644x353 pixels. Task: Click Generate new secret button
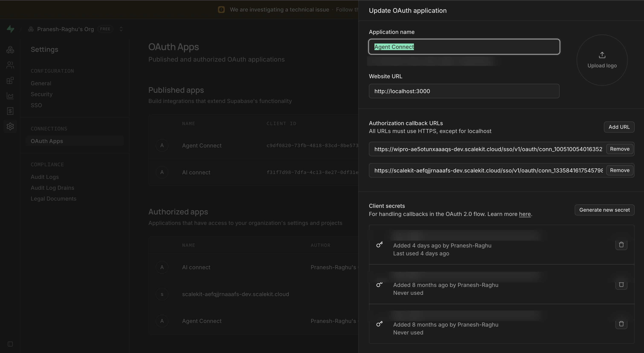click(605, 210)
